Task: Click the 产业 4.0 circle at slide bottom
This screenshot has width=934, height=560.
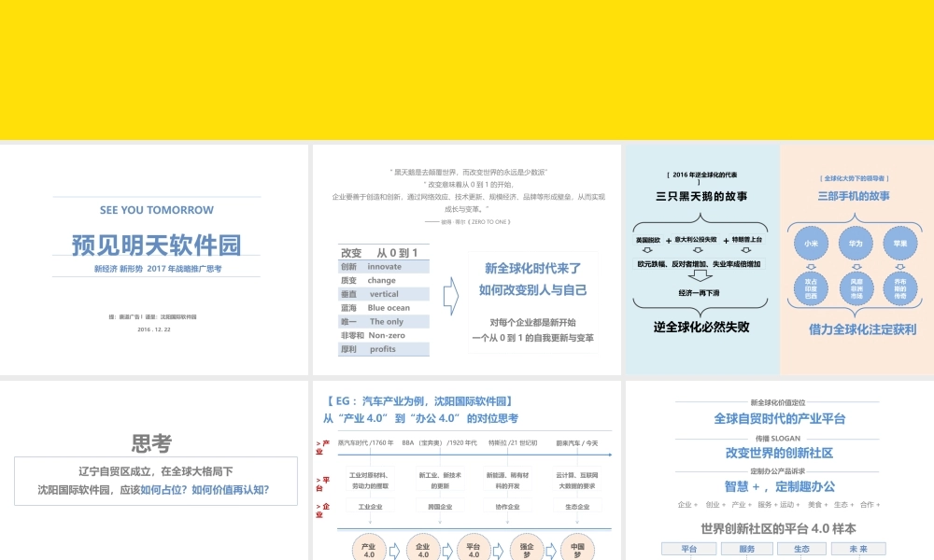Action: coord(368,549)
